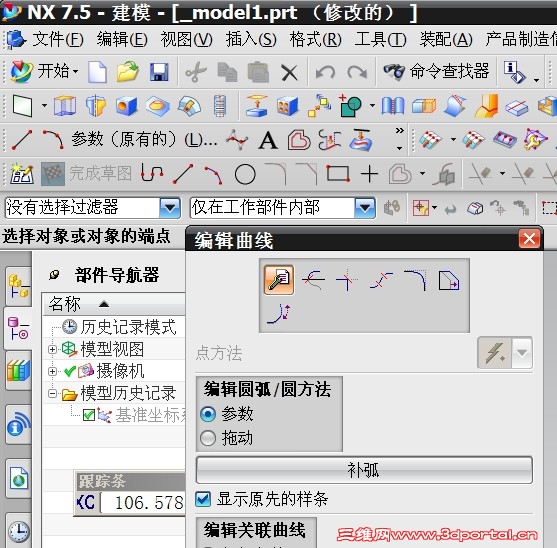
Task: Expand the 模型视图 tree node
Action: tap(52, 349)
